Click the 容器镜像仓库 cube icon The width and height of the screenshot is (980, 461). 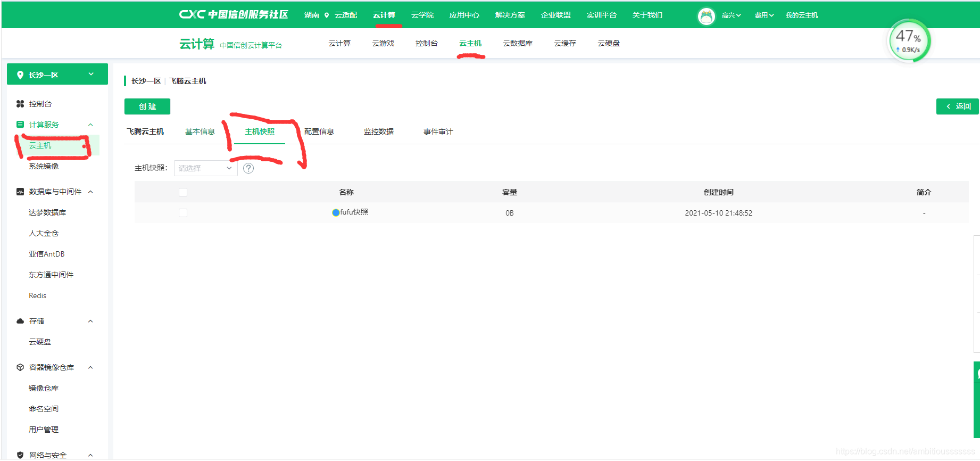pyautogui.click(x=20, y=367)
